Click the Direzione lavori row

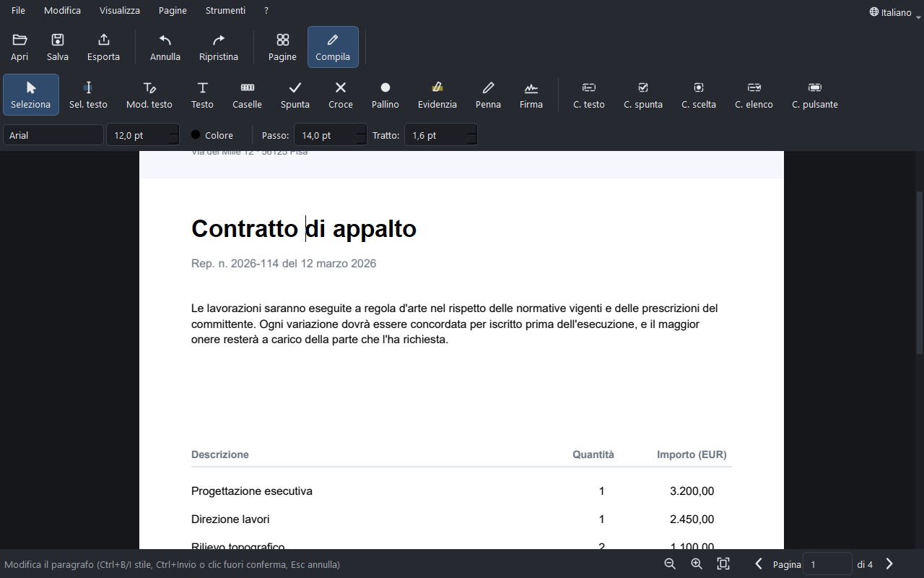tap(461, 519)
